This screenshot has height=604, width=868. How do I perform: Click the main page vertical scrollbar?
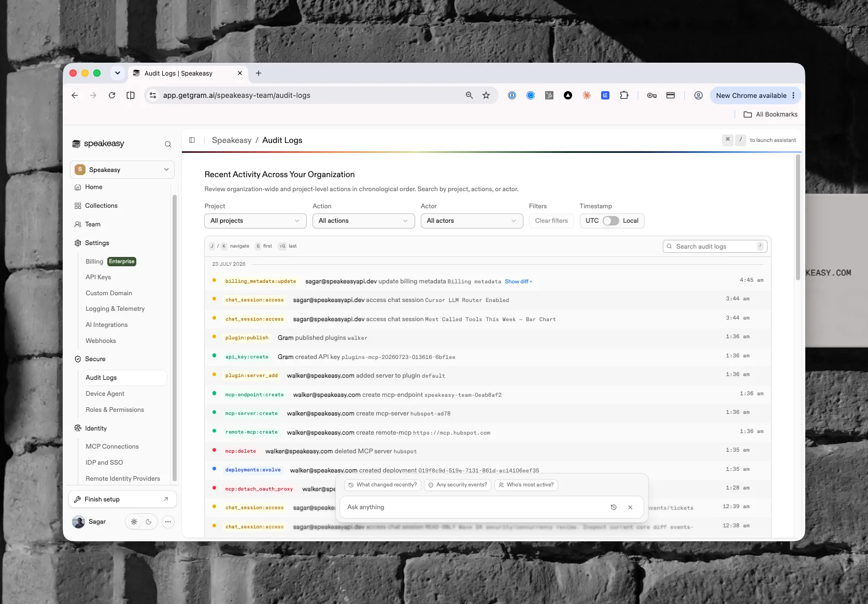(x=798, y=218)
